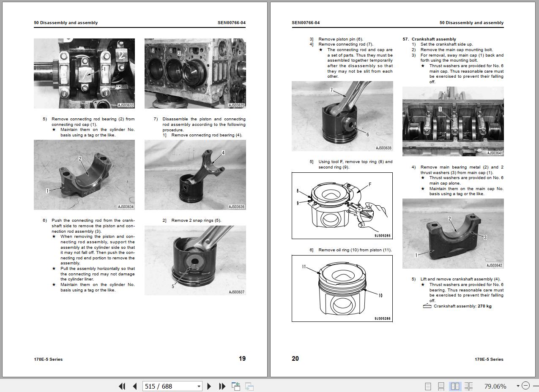The height and width of the screenshot is (392, 539).
Task: Switch to single page layout
Action: [428, 386]
